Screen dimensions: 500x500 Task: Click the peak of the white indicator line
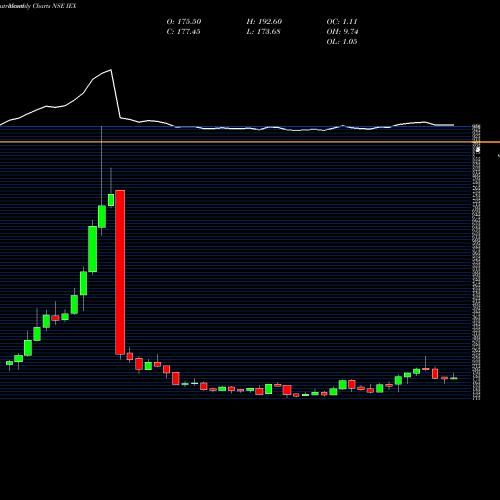pyautogui.click(x=111, y=70)
